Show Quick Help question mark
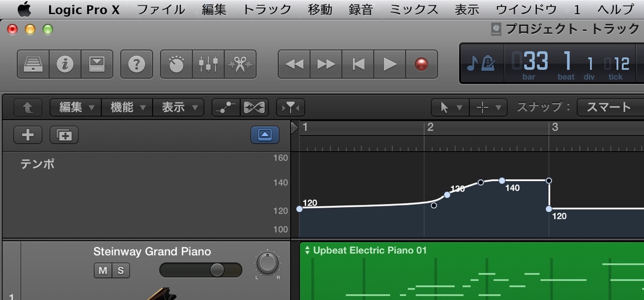The width and height of the screenshot is (644, 300). point(136,64)
